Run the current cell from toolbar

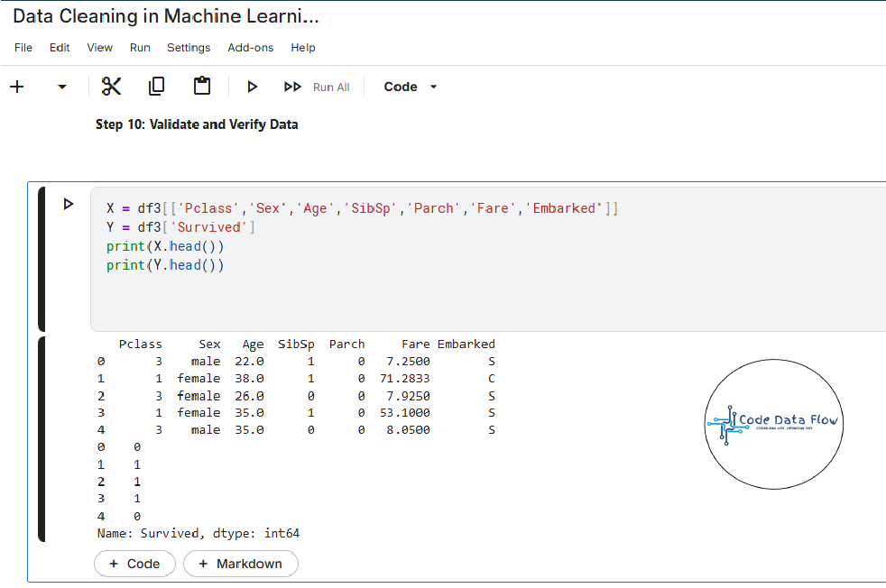(253, 87)
